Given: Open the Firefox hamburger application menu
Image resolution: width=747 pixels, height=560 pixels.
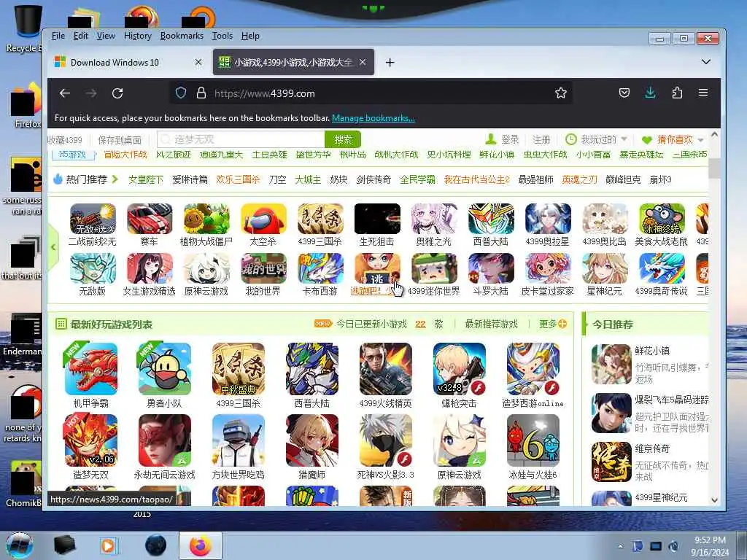Looking at the screenshot, I should coord(703,93).
